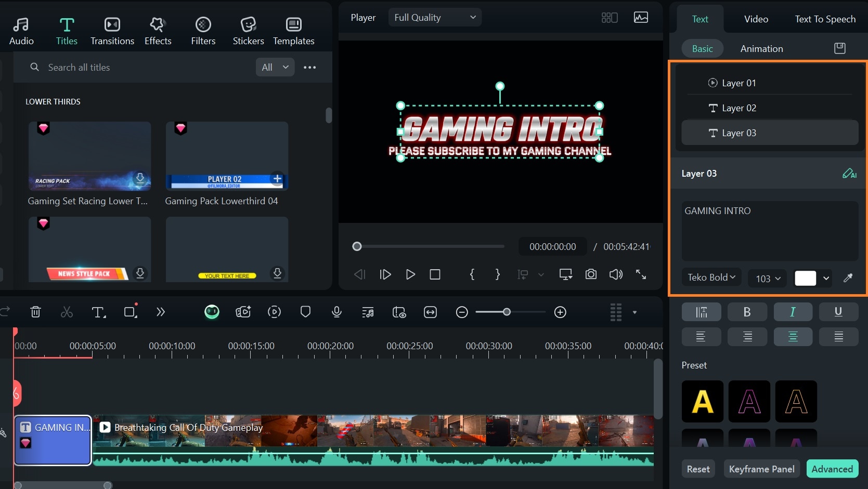Image resolution: width=868 pixels, height=489 pixels.
Task: Open the Transitions tab
Action: tap(112, 31)
